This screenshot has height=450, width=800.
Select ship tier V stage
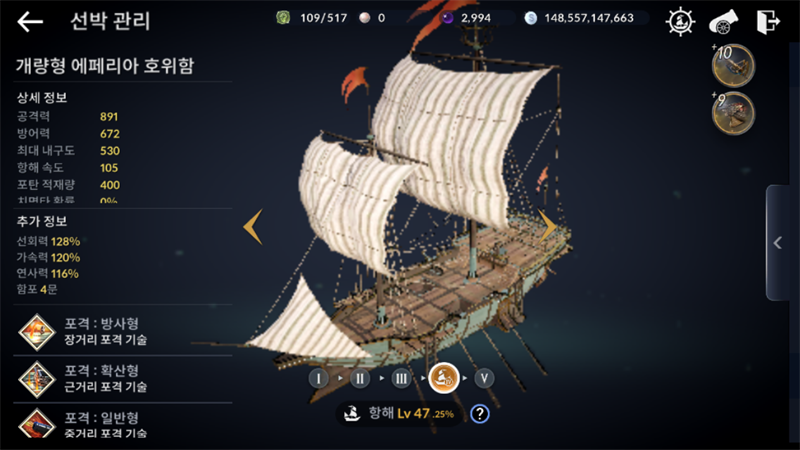484,378
